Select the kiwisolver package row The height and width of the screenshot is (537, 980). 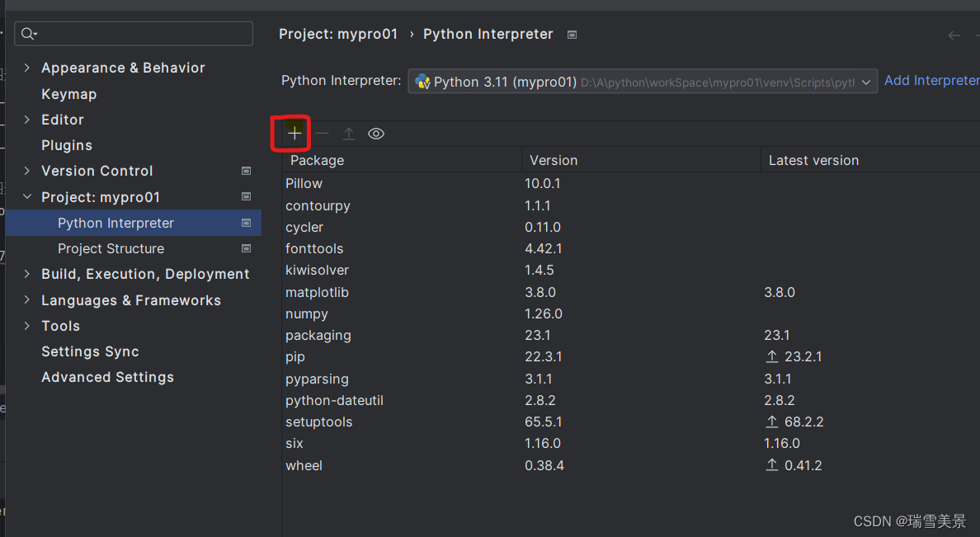point(630,270)
